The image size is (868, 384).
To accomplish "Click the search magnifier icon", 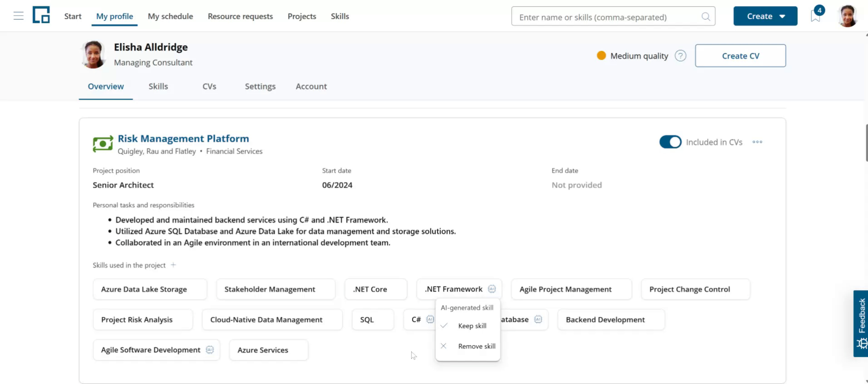I will coord(706,17).
